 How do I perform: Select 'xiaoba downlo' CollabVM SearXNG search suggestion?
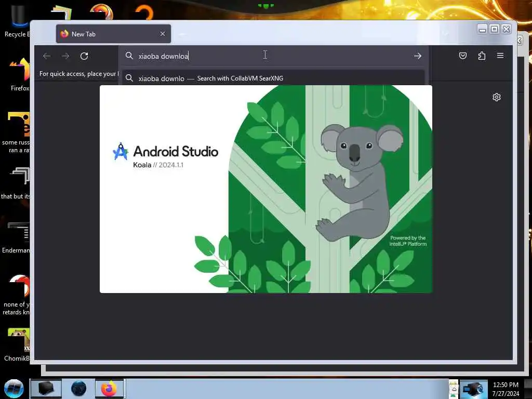coord(273,78)
